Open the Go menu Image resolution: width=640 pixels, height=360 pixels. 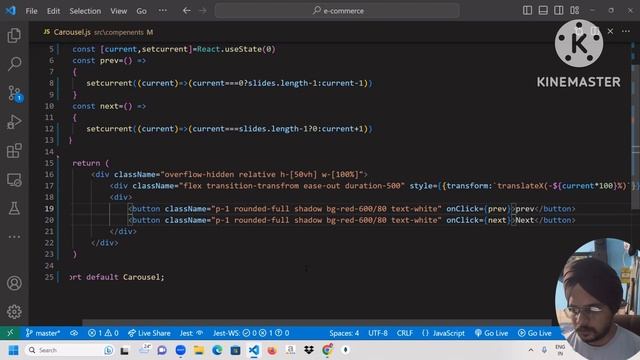click(x=141, y=11)
